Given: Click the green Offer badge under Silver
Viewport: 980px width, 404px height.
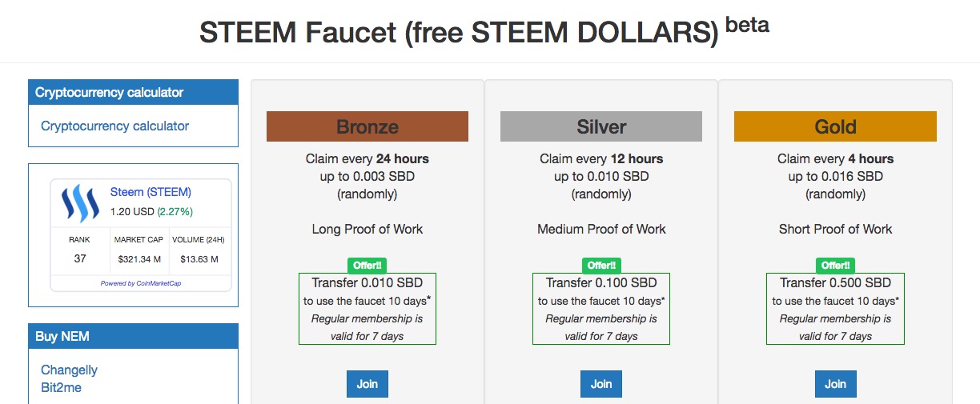Looking at the screenshot, I should [x=601, y=265].
